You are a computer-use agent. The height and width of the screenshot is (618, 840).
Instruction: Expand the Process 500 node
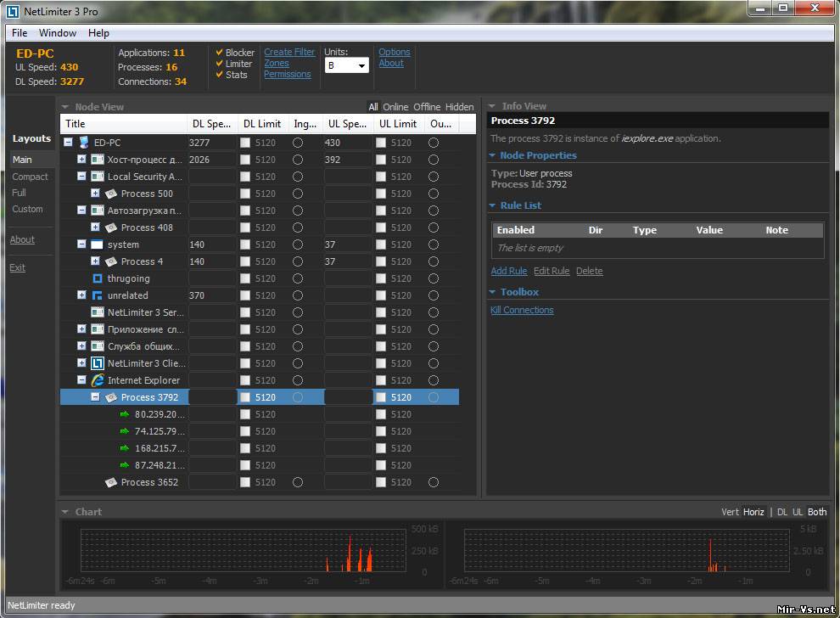point(95,193)
